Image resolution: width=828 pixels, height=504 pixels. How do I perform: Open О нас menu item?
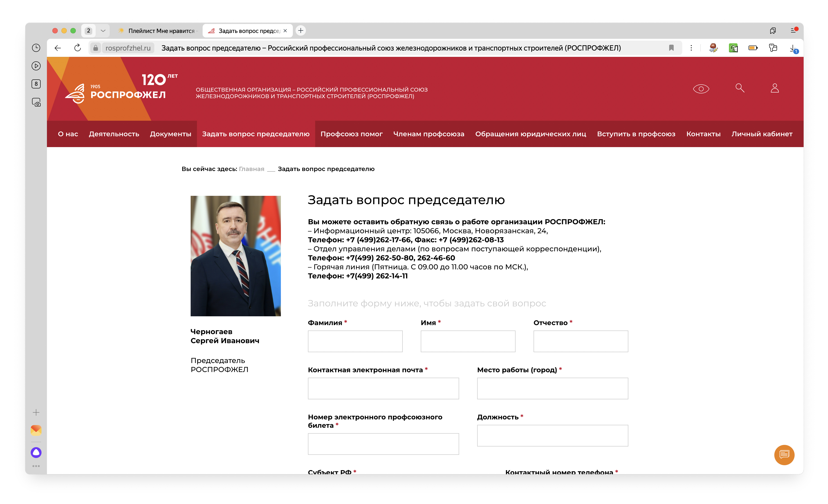coord(68,134)
